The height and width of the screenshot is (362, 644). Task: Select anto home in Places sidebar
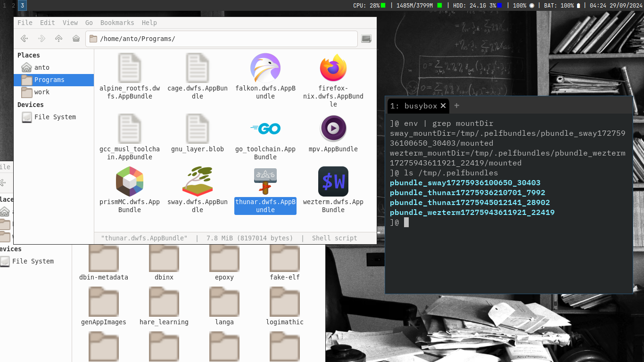pos(54,67)
